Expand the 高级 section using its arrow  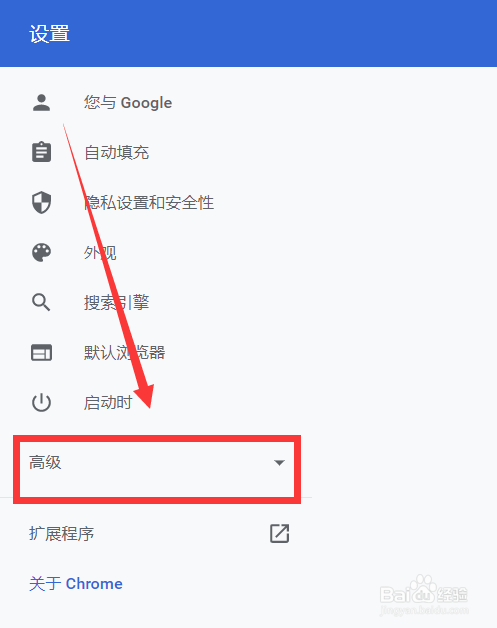279,463
